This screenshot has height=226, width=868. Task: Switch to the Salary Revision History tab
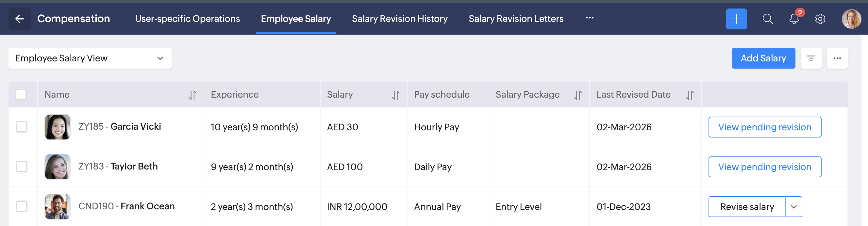[x=400, y=19]
